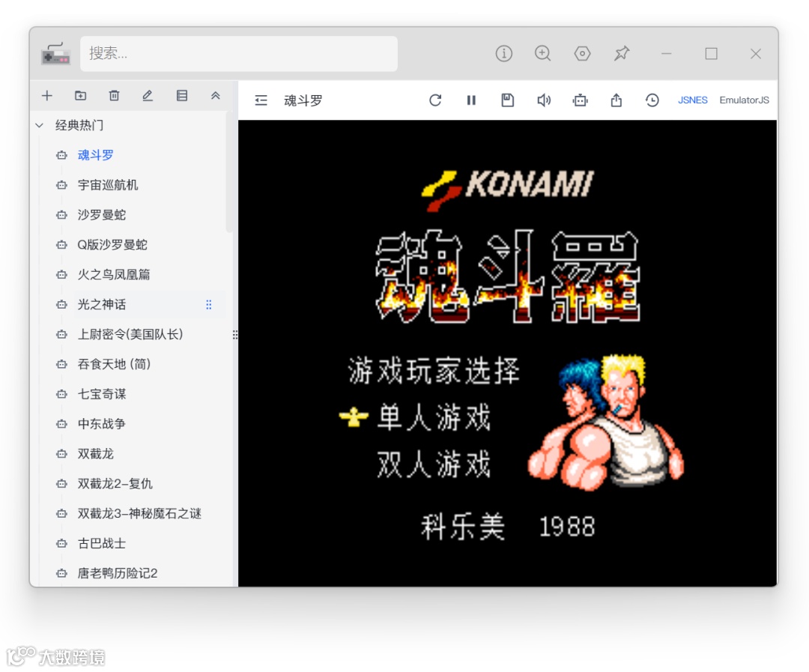This screenshot has width=809, height=672.
Task: Select 中东战争 in the game list
Action: pyautogui.click(x=102, y=424)
